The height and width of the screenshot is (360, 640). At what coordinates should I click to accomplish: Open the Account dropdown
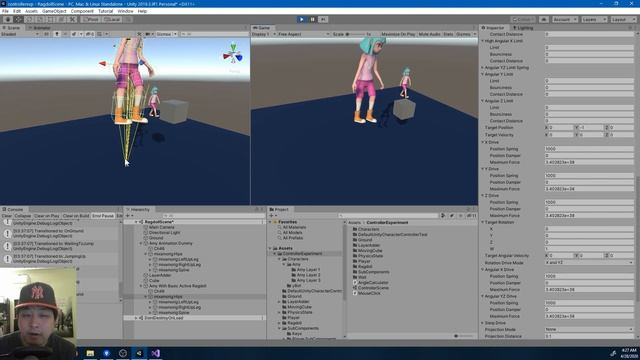tap(564, 19)
